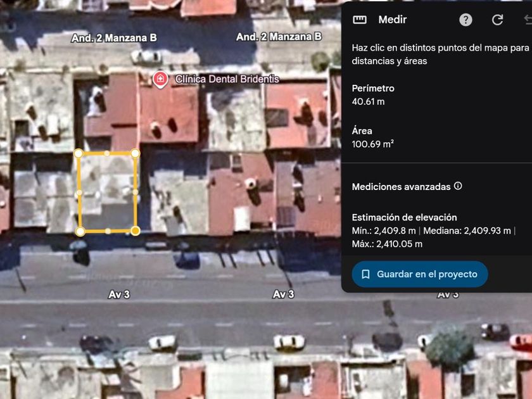
Task: Save measurement with Guardar en el proyecto
Action: [x=419, y=274]
